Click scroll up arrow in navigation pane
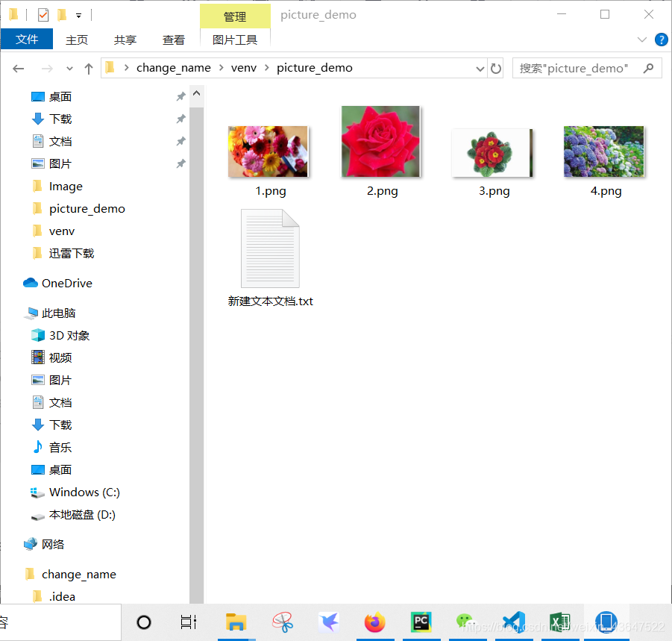This screenshot has height=641, width=672. [197, 93]
